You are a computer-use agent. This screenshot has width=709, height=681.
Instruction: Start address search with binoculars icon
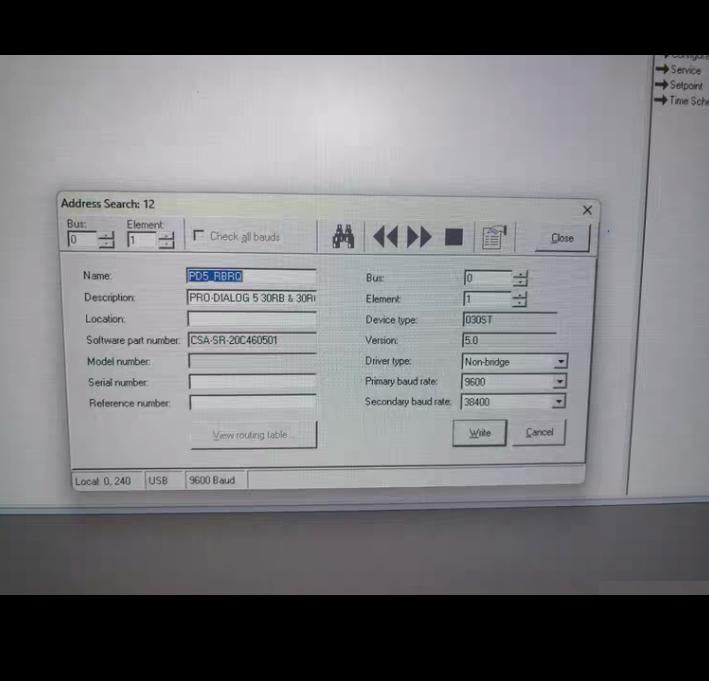(343, 236)
